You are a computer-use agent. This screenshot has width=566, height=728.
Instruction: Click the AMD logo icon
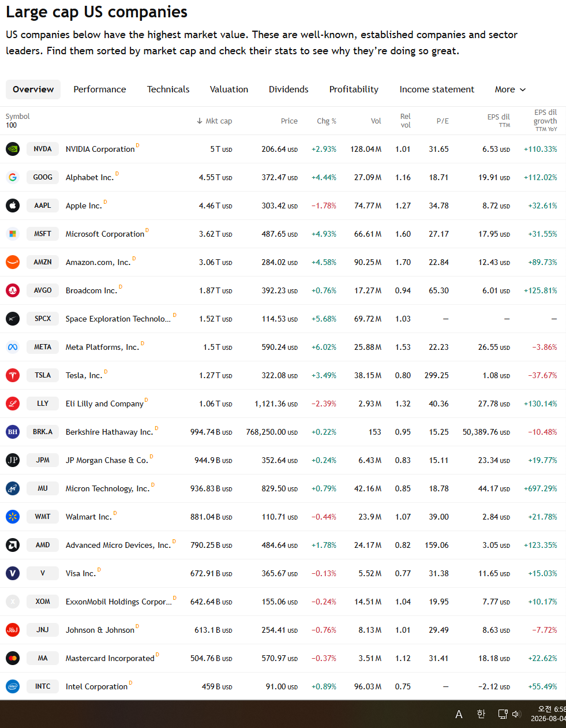click(13, 545)
